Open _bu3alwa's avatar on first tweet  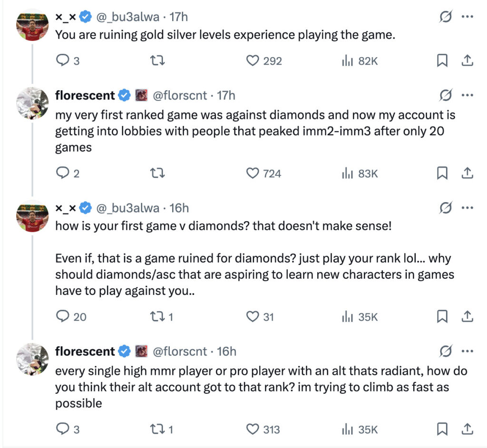[x=32, y=25]
